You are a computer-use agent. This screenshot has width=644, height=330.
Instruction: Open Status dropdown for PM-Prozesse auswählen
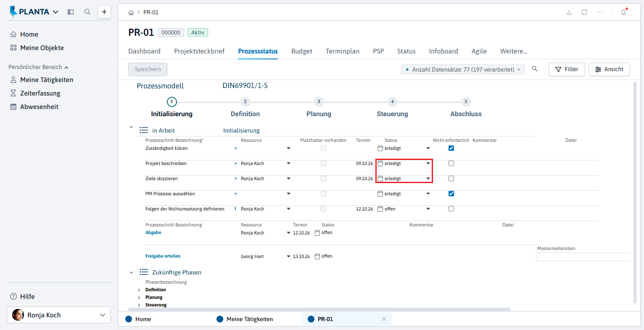(x=428, y=194)
